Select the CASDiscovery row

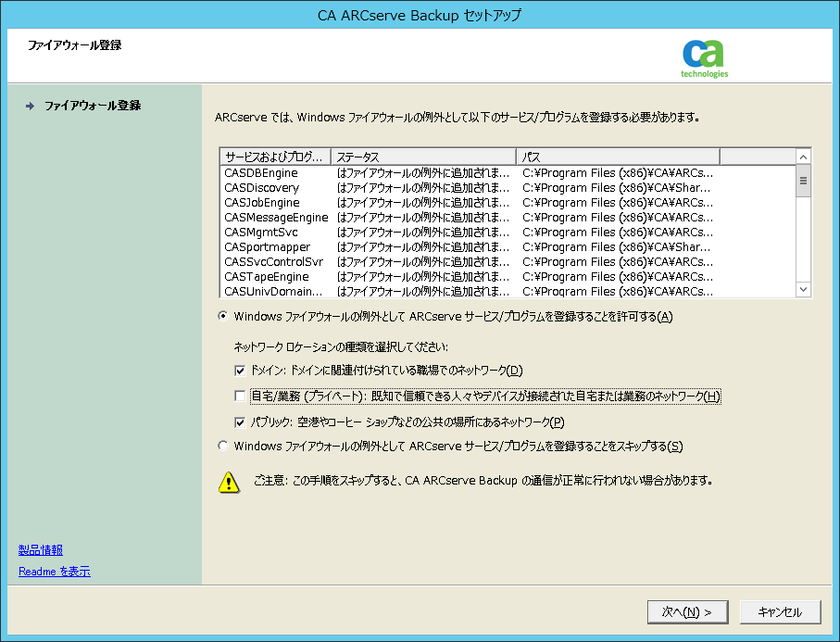(x=508, y=188)
